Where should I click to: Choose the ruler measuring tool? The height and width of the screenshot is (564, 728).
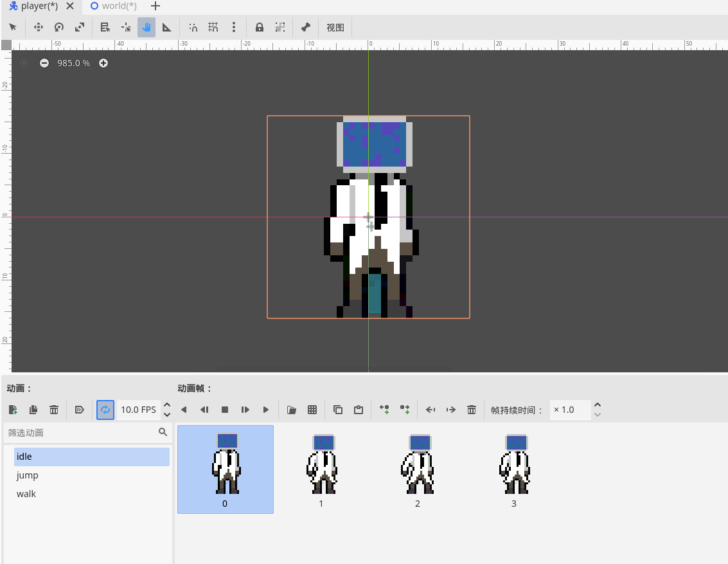pyautogui.click(x=167, y=27)
